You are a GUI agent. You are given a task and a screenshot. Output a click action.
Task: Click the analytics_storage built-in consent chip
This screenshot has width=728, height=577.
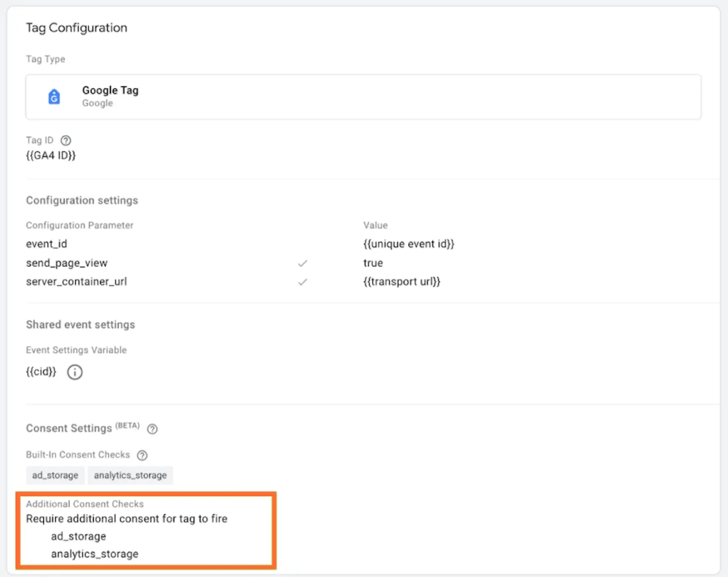point(130,475)
